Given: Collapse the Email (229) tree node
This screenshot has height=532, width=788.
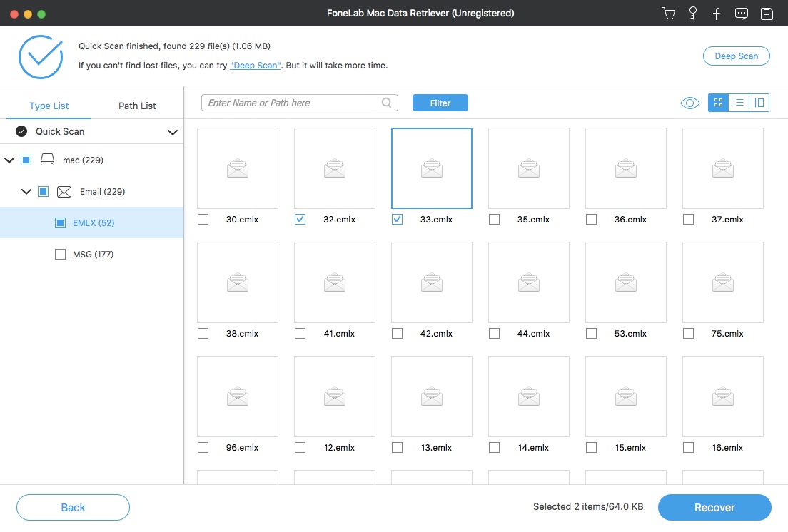Looking at the screenshot, I should [x=26, y=192].
